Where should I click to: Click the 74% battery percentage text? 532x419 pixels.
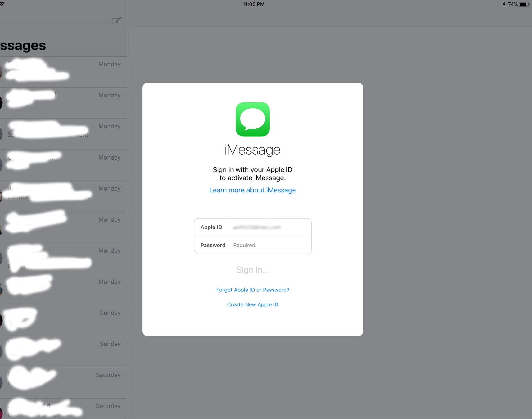point(513,4)
